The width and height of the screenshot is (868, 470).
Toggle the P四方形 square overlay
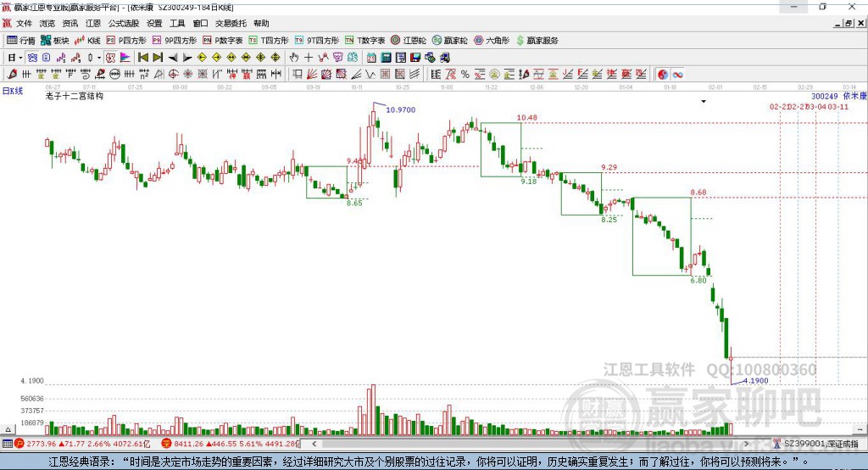126,41
